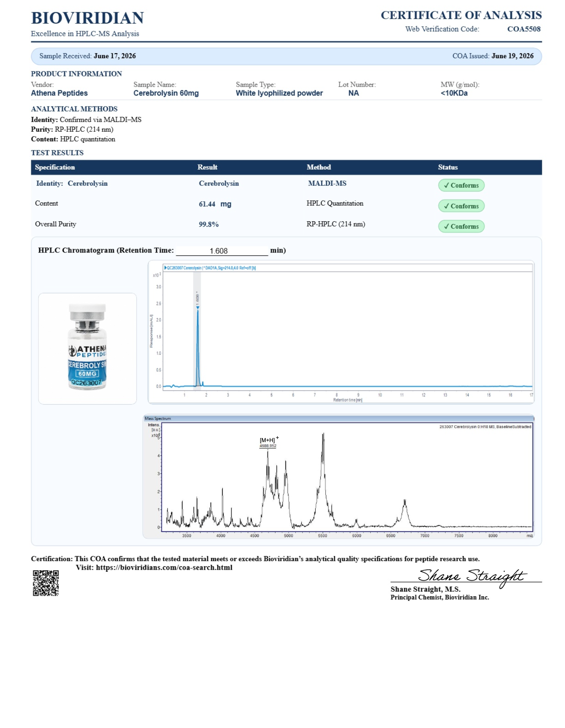Select Sample Received date June 17, 2026

point(115,56)
